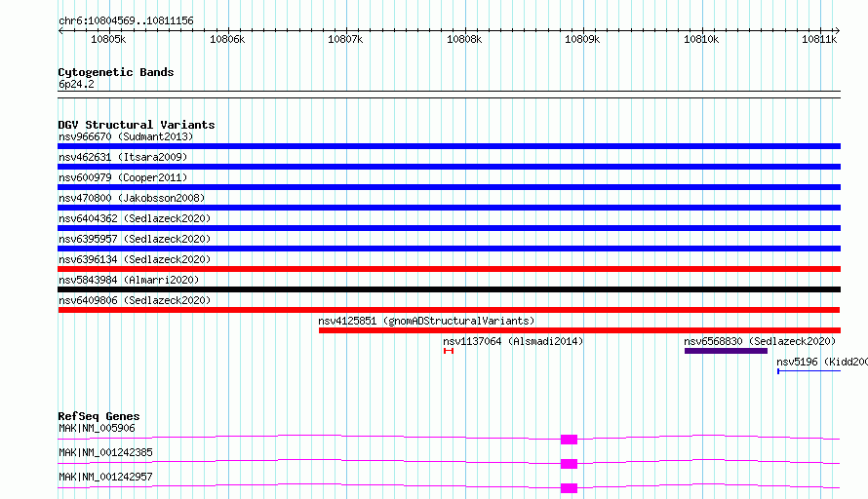Viewport: 868px width, 499px height.
Task: Select the magenta exon of MAK|NM_001242957
Action: click(569, 488)
